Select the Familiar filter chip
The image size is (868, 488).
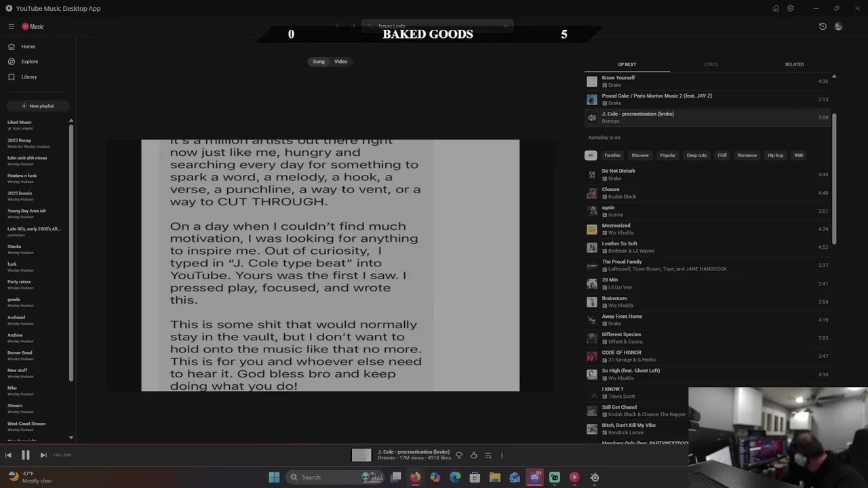coord(612,155)
